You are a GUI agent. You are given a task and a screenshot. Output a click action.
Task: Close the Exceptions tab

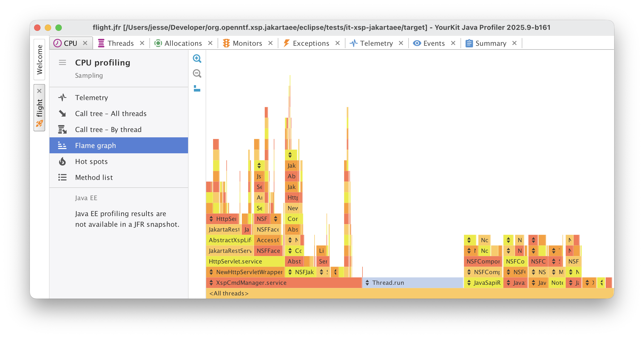(x=338, y=43)
